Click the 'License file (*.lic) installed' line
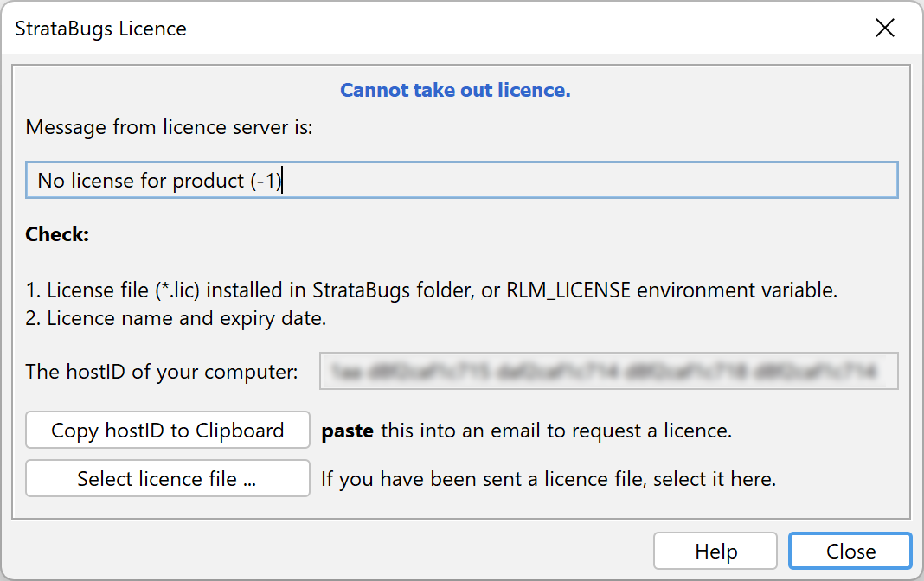The width and height of the screenshot is (924, 581). click(x=432, y=290)
